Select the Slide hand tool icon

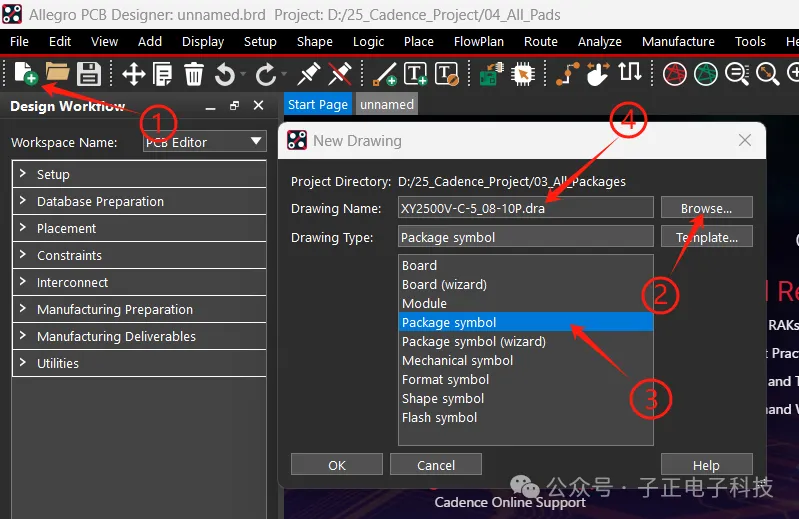pos(598,74)
